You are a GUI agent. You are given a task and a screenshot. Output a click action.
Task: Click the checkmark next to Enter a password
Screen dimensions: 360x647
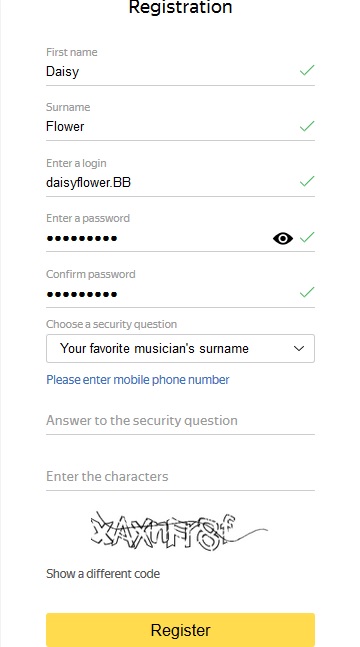pyautogui.click(x=307, y=237)
